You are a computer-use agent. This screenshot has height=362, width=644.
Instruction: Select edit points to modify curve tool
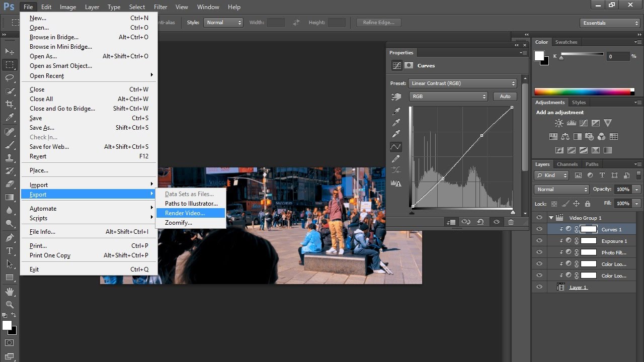[x=396, y=147]
